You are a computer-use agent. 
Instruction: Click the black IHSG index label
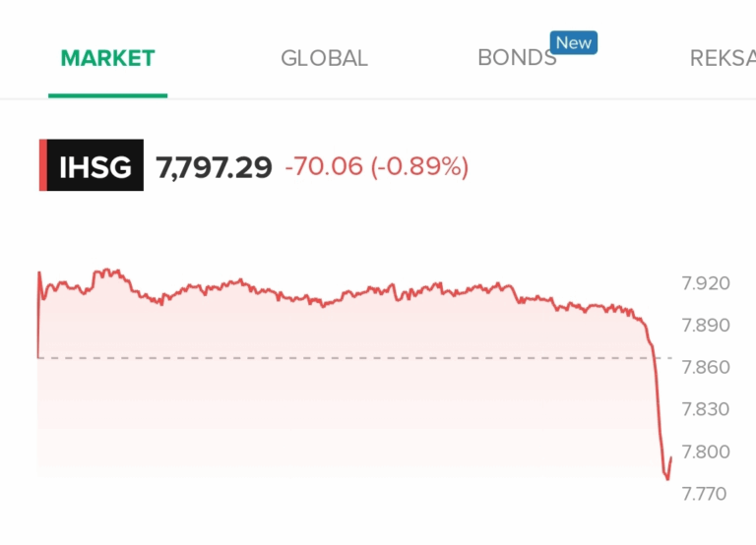[x=95, y=166]
